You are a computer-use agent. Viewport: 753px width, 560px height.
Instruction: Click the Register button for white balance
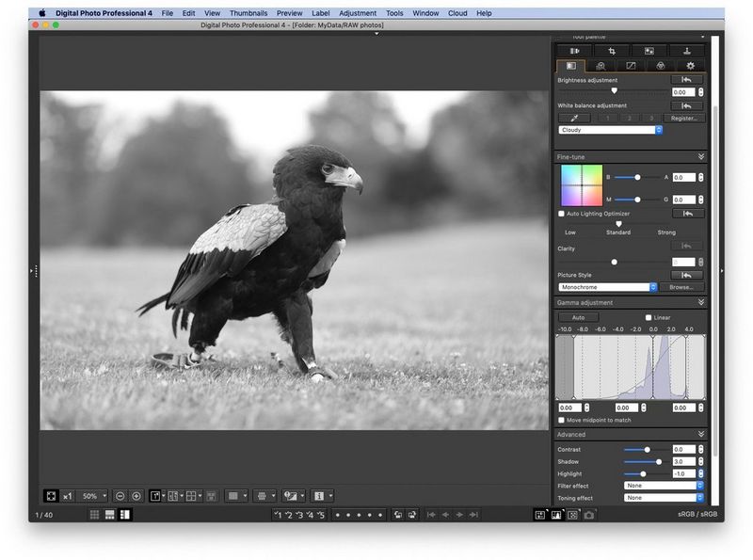[686, 117]
